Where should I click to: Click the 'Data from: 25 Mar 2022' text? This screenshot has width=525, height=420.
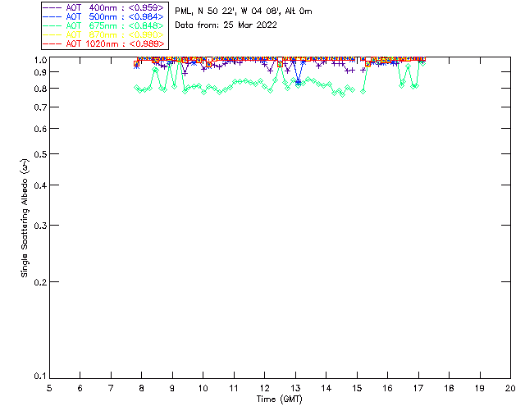click(x=226, y=25)
